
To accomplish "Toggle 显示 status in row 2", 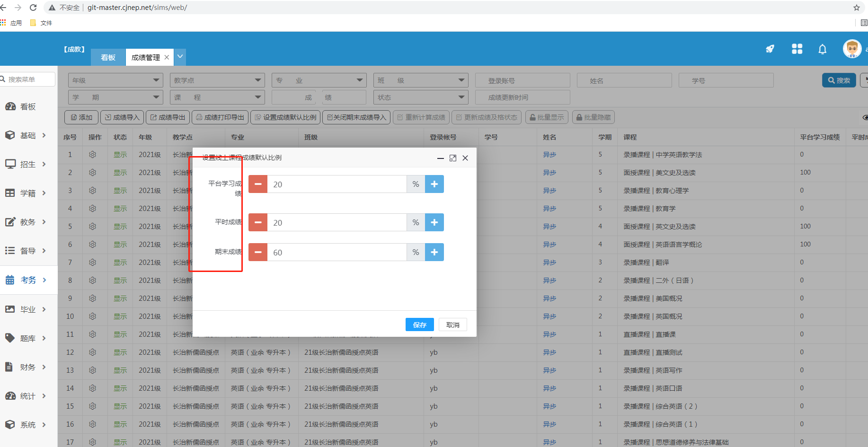I will click(x=120, y=173).
